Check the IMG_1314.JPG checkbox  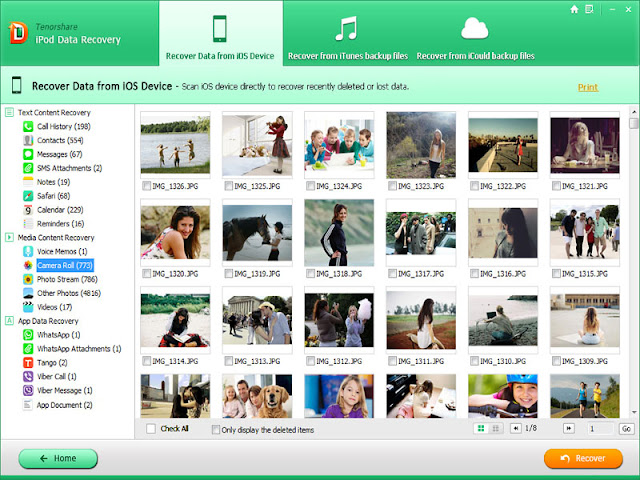(x=146, y=361)
